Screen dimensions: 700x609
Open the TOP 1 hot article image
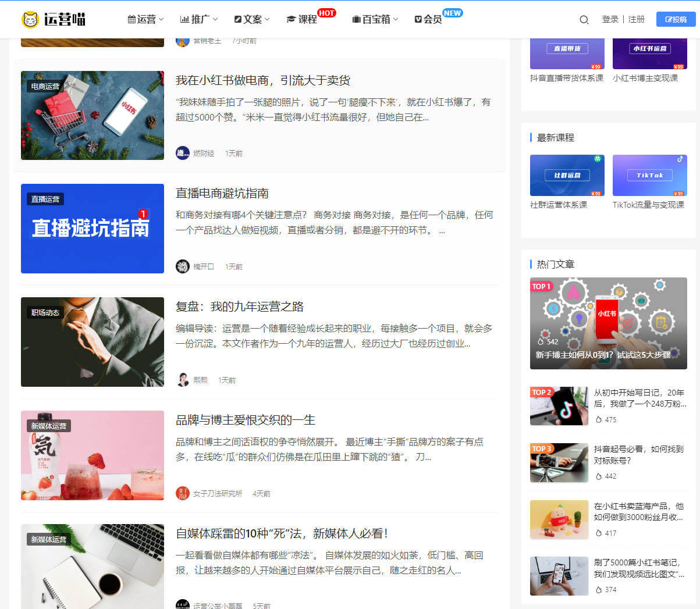608,323
